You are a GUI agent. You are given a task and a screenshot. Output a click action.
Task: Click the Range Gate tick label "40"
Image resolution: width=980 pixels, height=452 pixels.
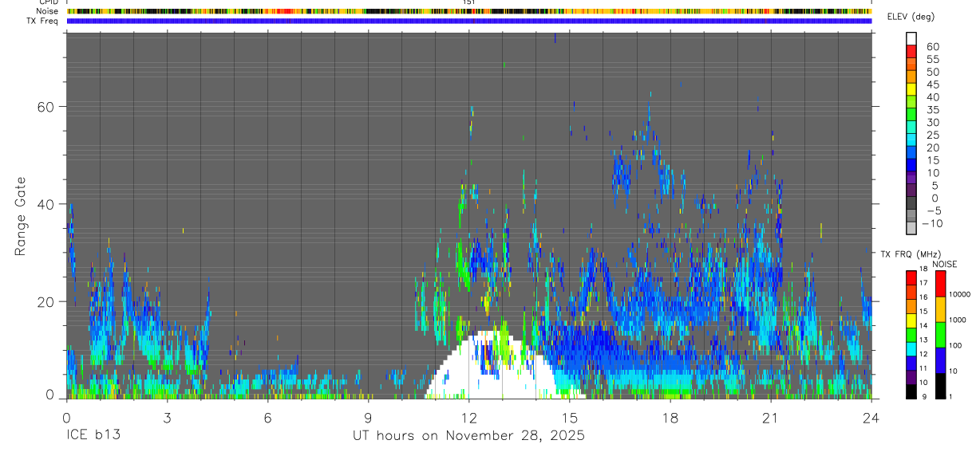coord(48,204)
